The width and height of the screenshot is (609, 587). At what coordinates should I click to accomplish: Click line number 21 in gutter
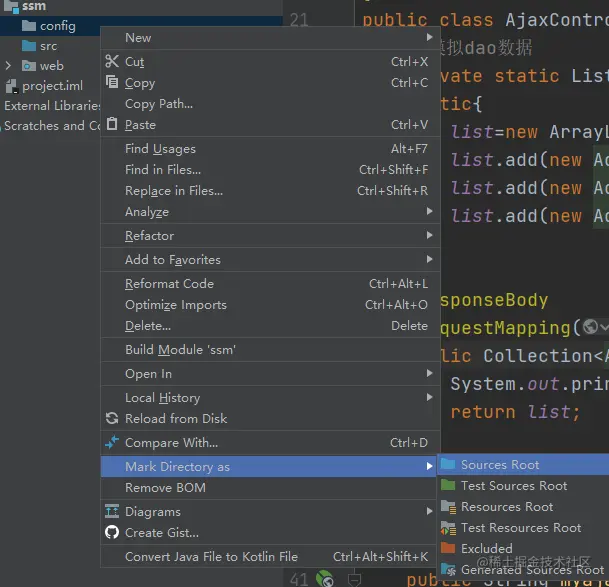click(x=299, y=20)
